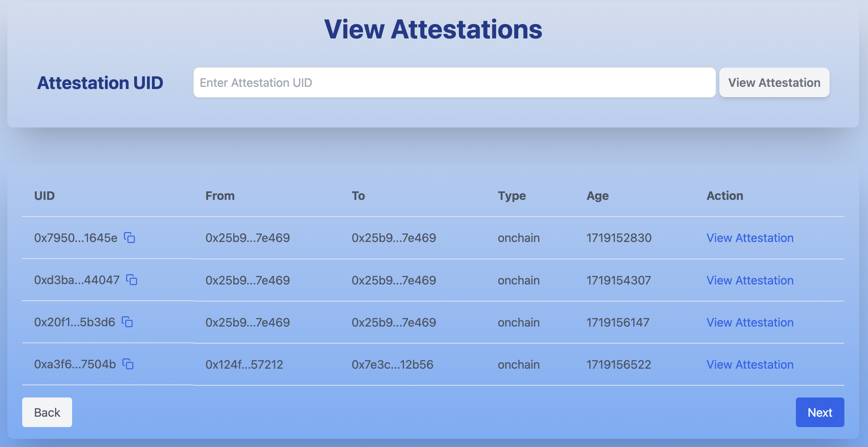Click the UID column header
The image size is (868, 447).
pyautogui.click(x=44, y=196)
